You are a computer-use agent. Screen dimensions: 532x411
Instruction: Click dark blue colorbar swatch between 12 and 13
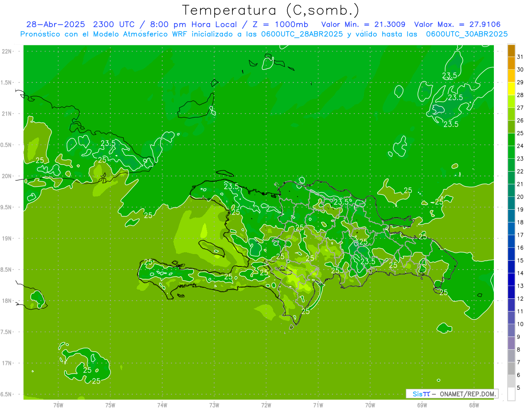[511, 293]
